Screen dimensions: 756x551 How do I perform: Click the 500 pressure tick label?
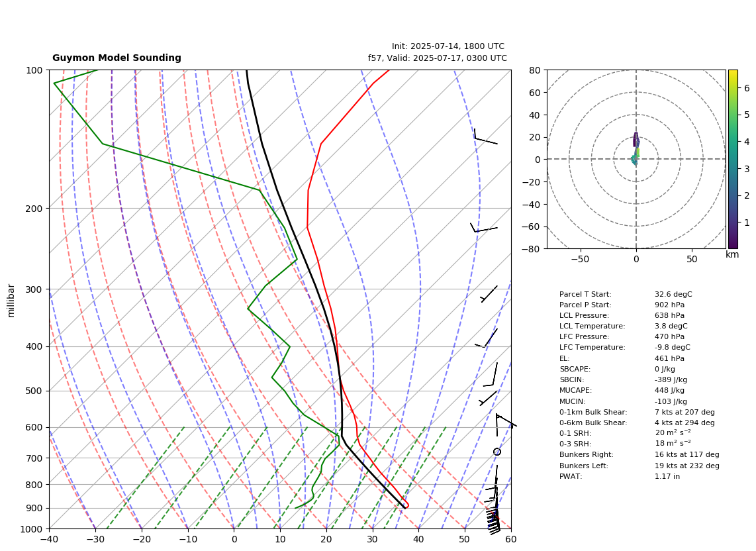34,391
